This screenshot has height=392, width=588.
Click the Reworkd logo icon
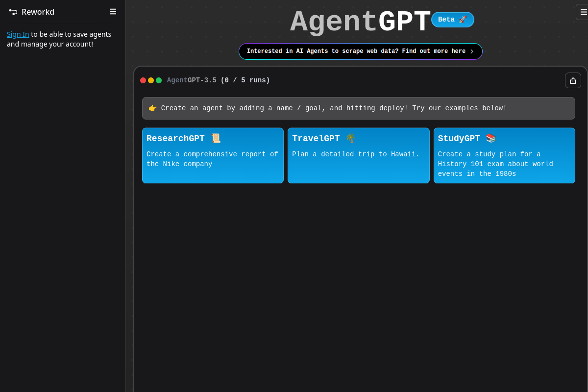point(12,12)
